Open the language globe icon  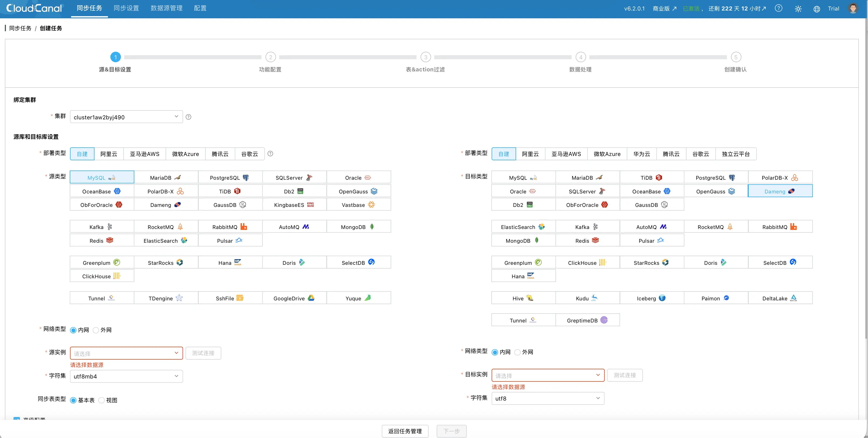coord(817,9)
